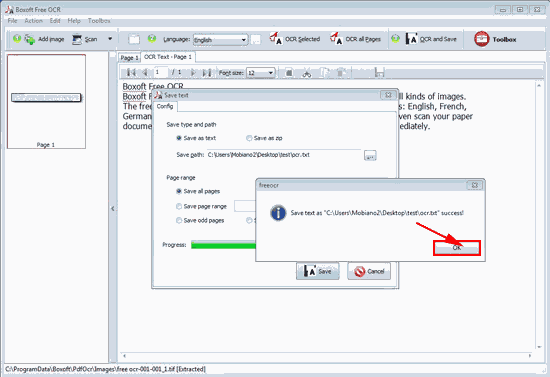
Task: Select the Save all pages option
Action: pos(179,191)
